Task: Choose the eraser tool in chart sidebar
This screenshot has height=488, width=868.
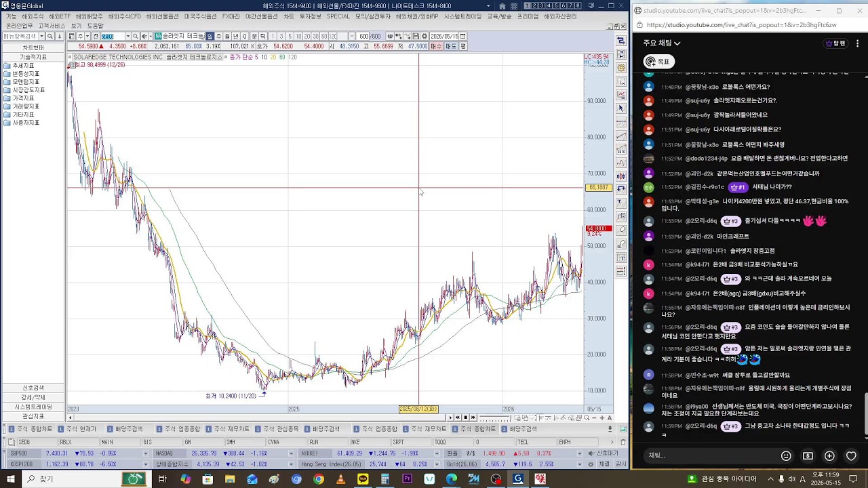Action: coord(621,229)
